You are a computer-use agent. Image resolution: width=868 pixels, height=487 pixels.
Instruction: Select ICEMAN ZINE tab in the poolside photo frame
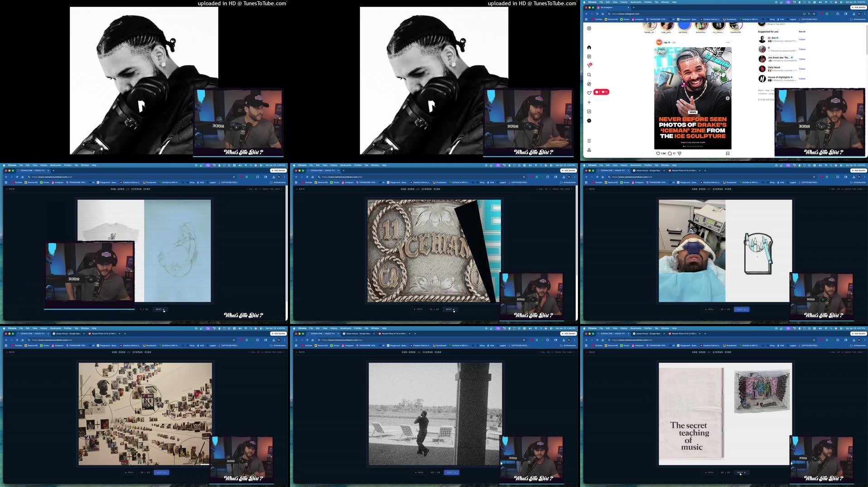click(x=322, y=333)
